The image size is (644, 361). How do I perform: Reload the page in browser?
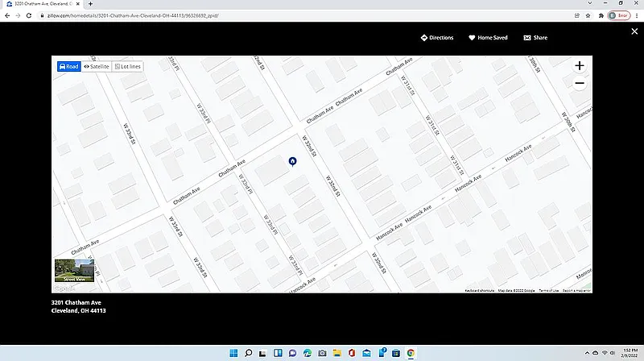(30, 15)
